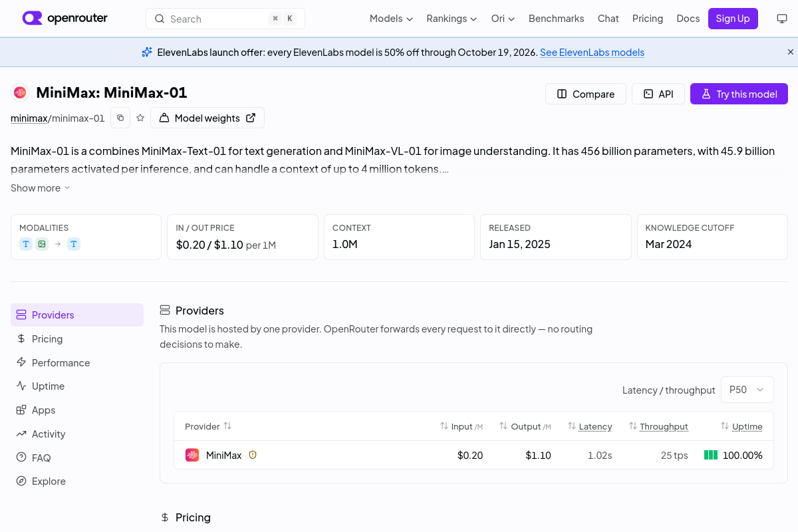Open the Docs page
This screenshot has height=532, width=798.
click(688, 19)
